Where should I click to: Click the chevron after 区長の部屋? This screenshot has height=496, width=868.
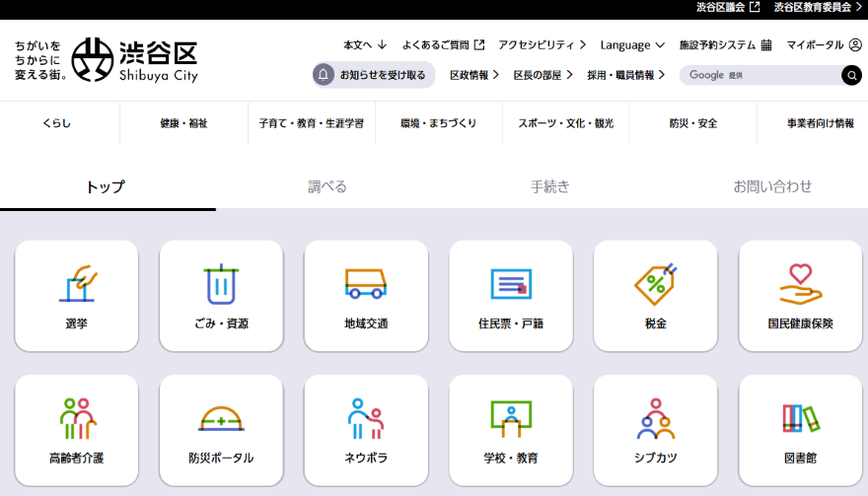(569, 75)
